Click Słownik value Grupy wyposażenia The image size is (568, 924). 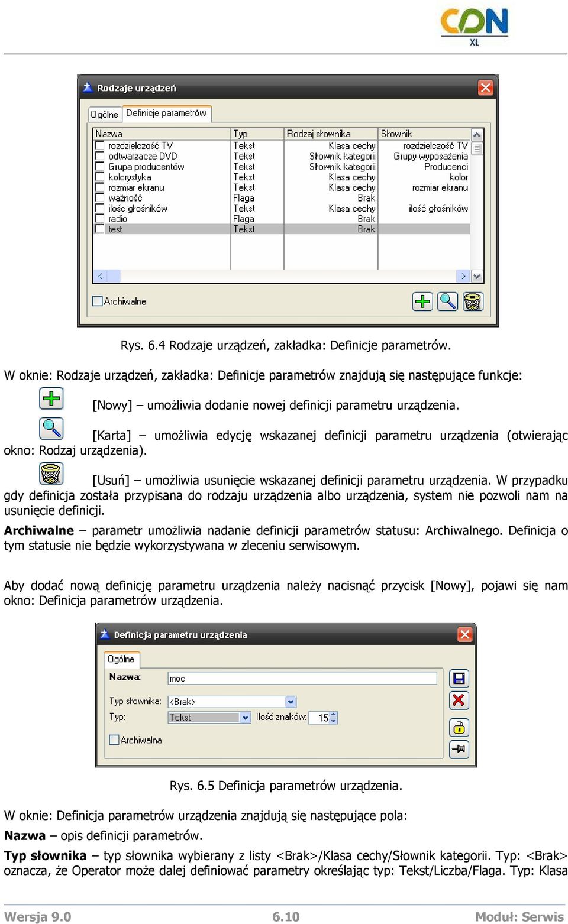click(431, 156)
